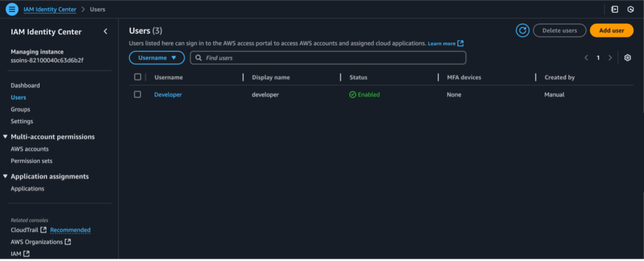Click the AWS Organizations external link icon

pyautogui.click(x=68, y=242)
